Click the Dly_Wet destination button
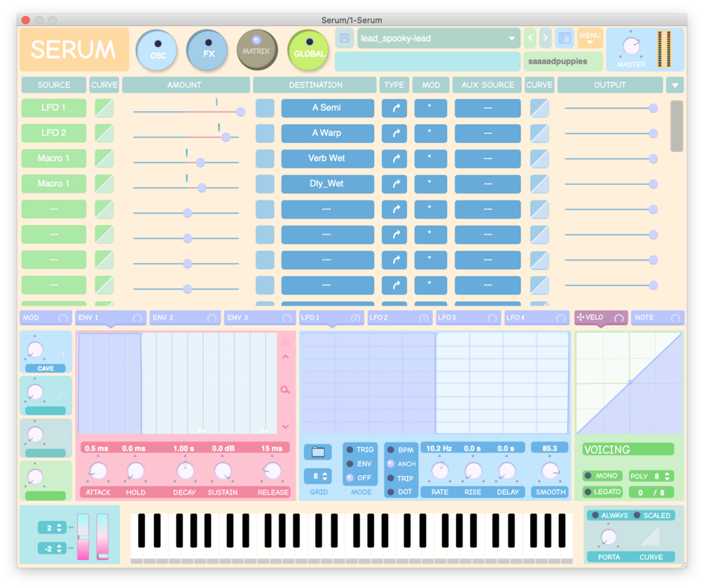 click(x=327, y=184)
